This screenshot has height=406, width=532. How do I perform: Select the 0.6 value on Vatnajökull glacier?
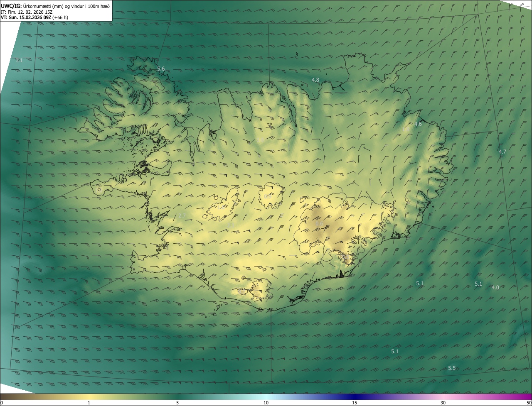[319, 224]
